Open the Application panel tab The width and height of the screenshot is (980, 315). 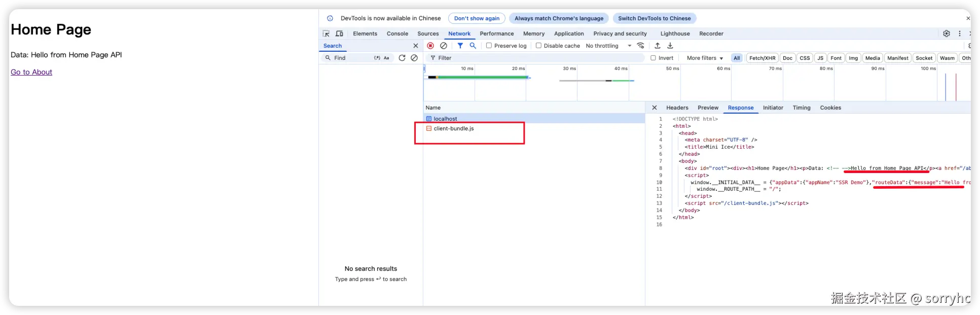coord(569,33)
